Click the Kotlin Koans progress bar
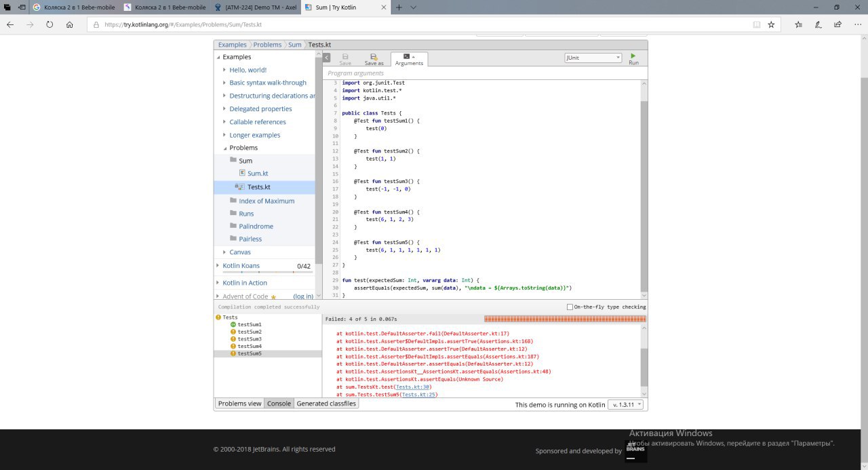The height and width of the screenshot is (470, 868). coord(267,272)
